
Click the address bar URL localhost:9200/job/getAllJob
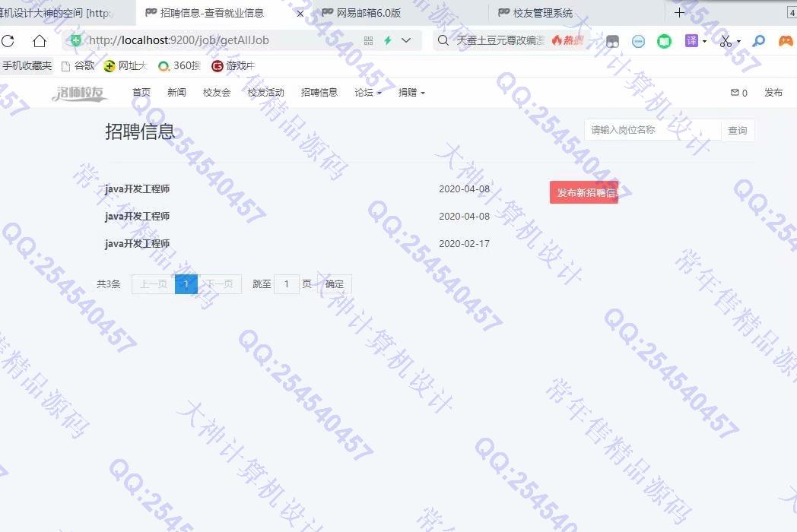[179, 40]
